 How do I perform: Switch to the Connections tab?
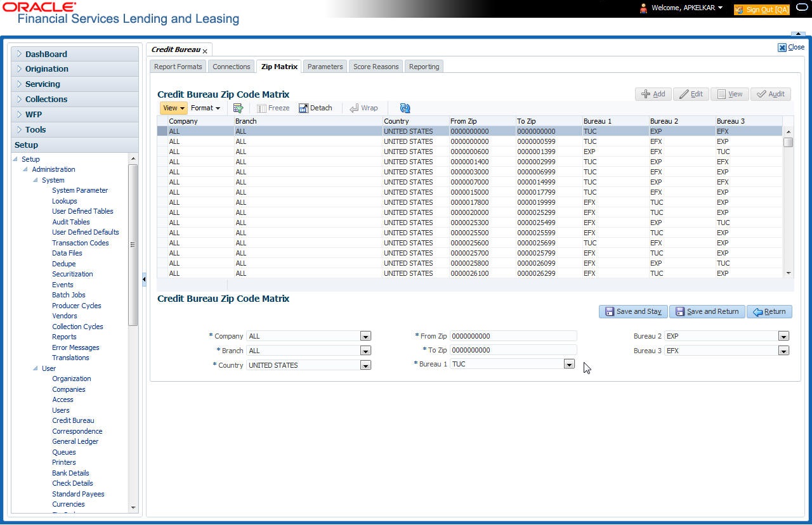(232, 67)
